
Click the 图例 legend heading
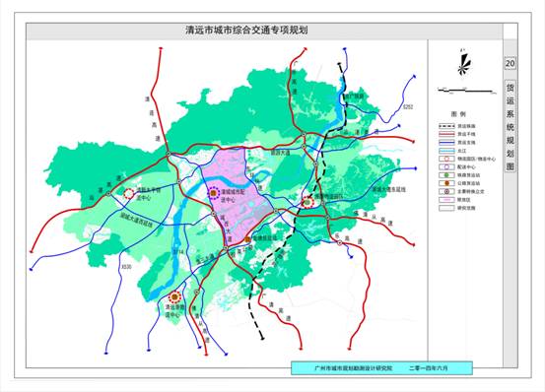click(458, 114)
